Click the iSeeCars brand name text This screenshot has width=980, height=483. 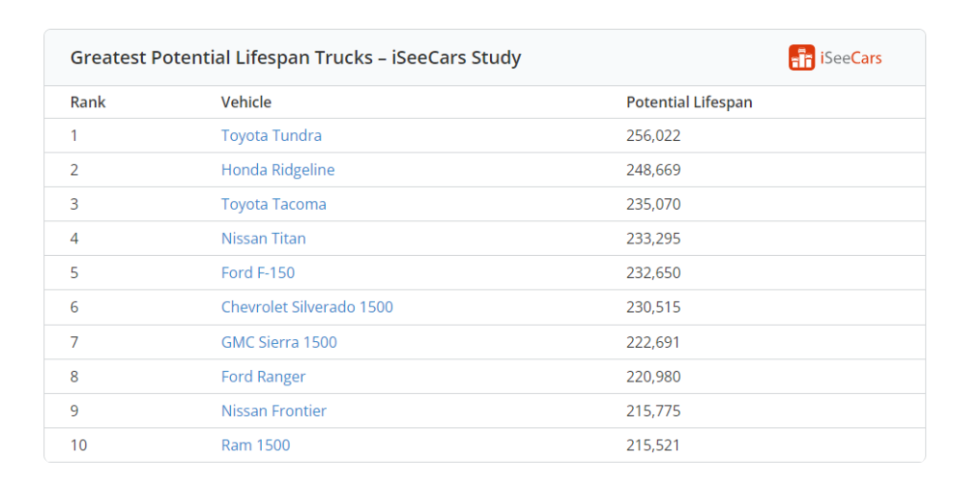click(x=850, y=58)
